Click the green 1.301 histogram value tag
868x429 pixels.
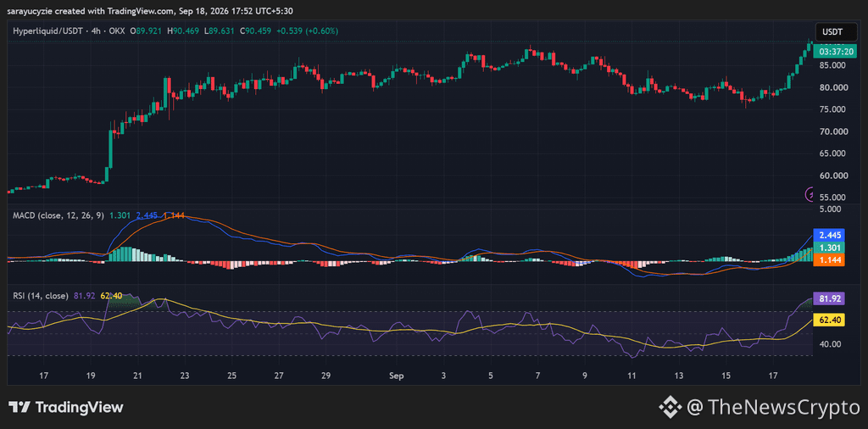pyautogui.click(x=828, y=248)
